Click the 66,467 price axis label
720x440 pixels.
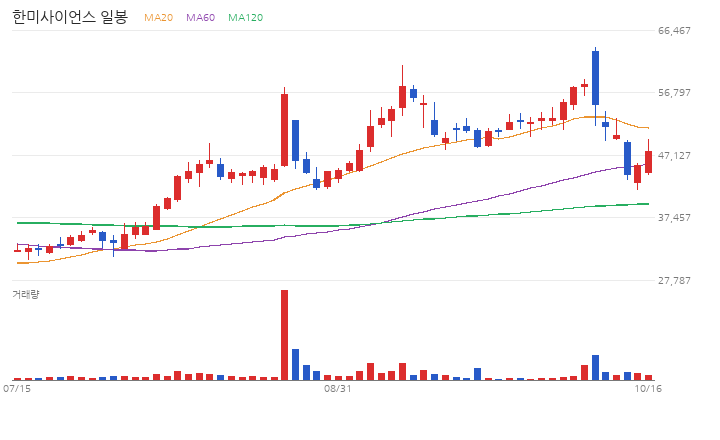(x=674, y=30)
